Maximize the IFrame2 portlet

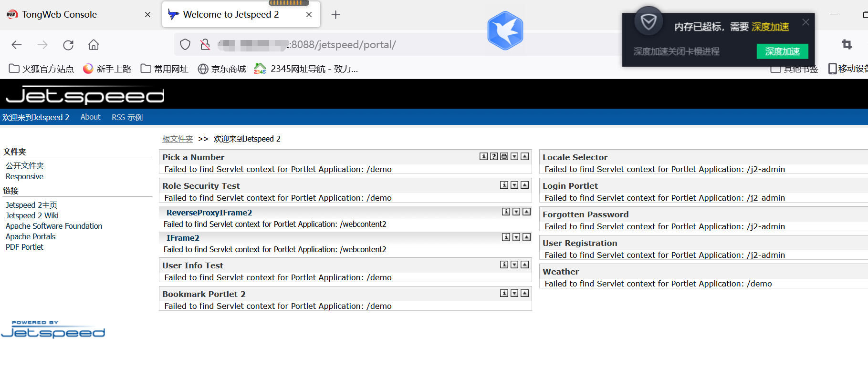click(527, 237)
